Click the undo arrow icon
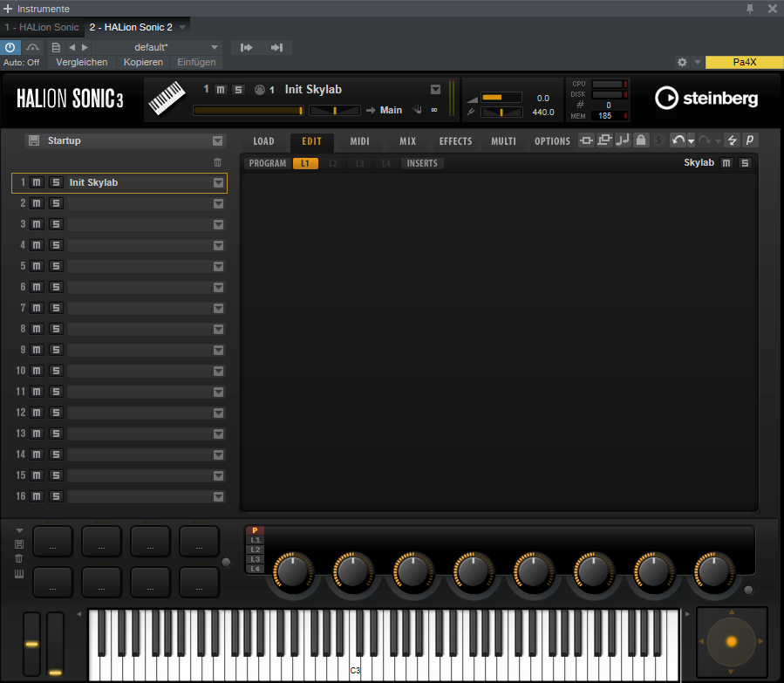This screenshot has width=784, height=683. point(678,140)
